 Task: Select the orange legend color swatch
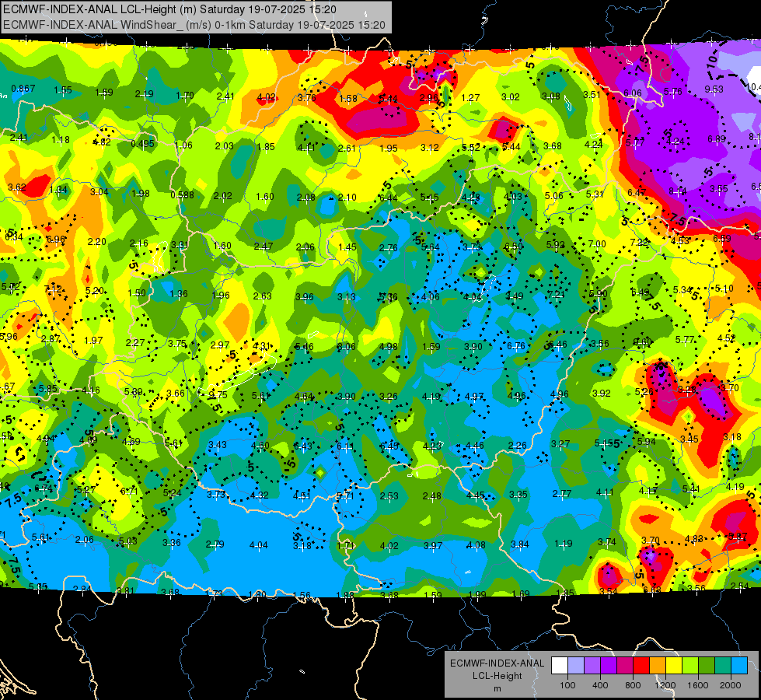[658, 666]
